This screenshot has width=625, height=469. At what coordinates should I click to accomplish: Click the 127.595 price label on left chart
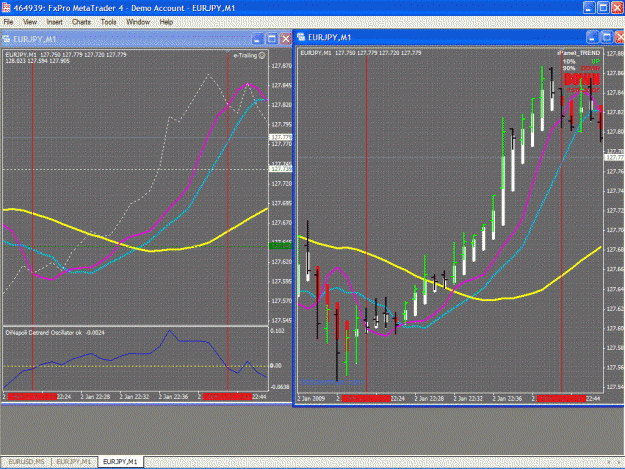(x=281, y=281)
